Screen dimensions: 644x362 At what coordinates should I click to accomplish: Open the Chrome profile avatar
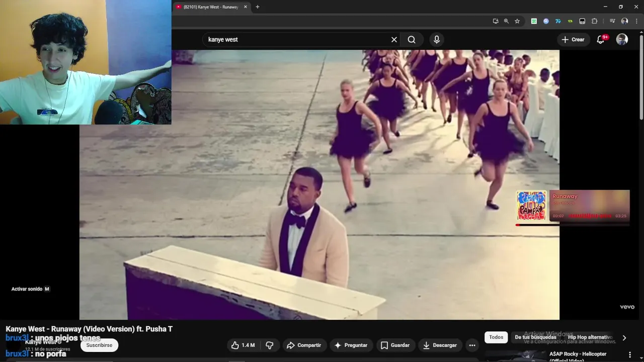point(624,21)
